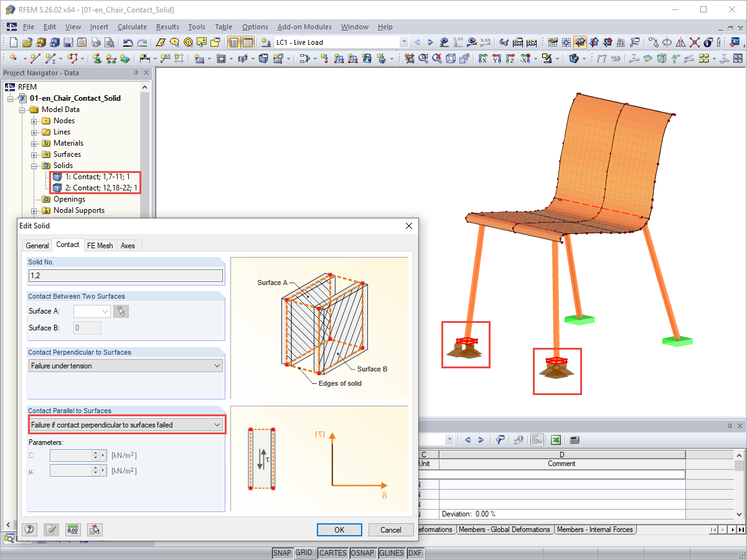Click the Print icon in the toolbar

point(96,42)
